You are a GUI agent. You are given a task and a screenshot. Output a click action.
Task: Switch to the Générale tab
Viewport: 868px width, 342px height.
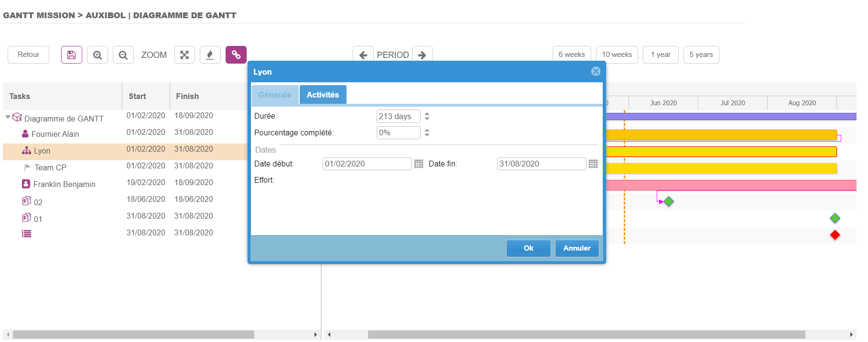pos(275,95)
